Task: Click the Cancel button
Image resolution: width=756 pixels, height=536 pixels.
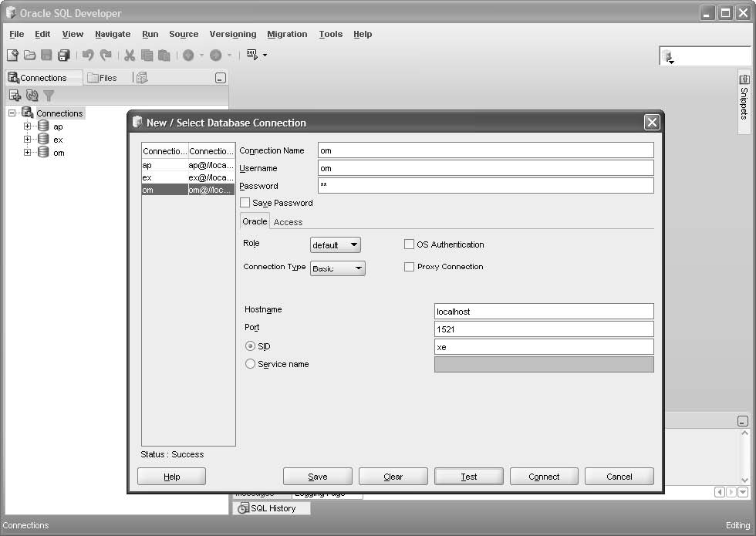Action: (619, 477)
